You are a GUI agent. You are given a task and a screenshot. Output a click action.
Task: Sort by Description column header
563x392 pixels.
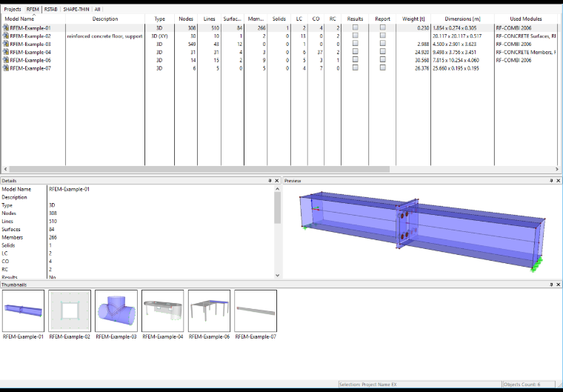click(105, 19)
